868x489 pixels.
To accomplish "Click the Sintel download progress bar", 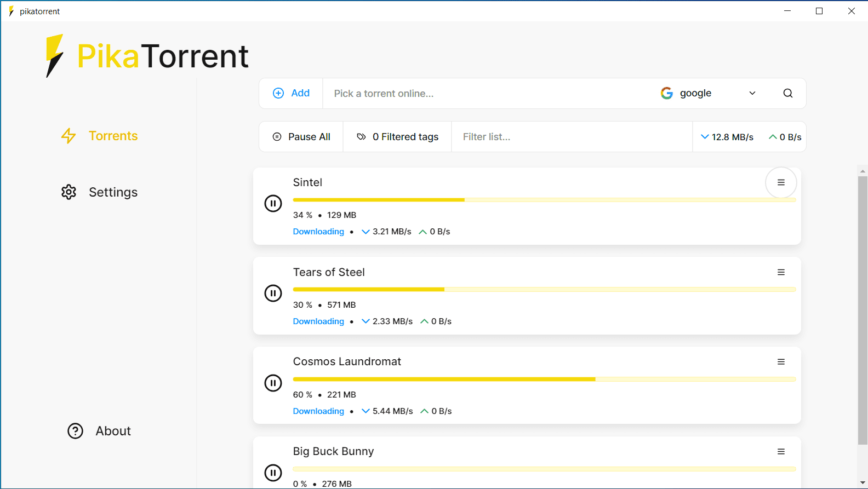I will [544, 200].
